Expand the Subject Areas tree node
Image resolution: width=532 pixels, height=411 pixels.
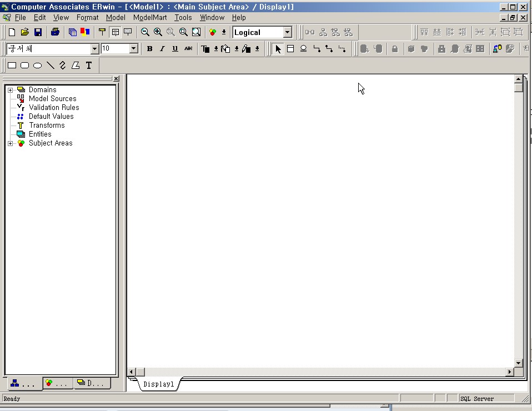coord(10,143)
